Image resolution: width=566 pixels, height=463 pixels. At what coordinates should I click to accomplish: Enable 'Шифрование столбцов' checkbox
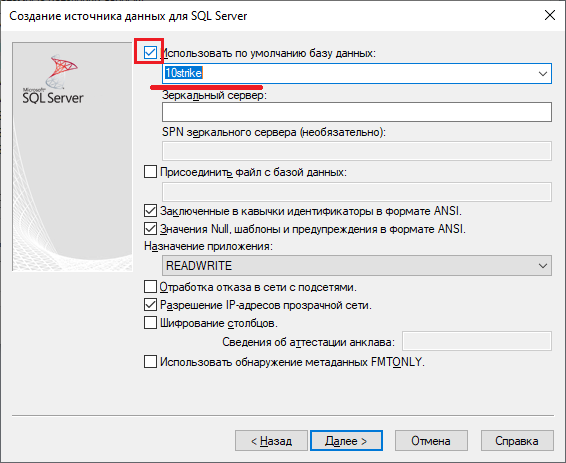tap(150, 322)
